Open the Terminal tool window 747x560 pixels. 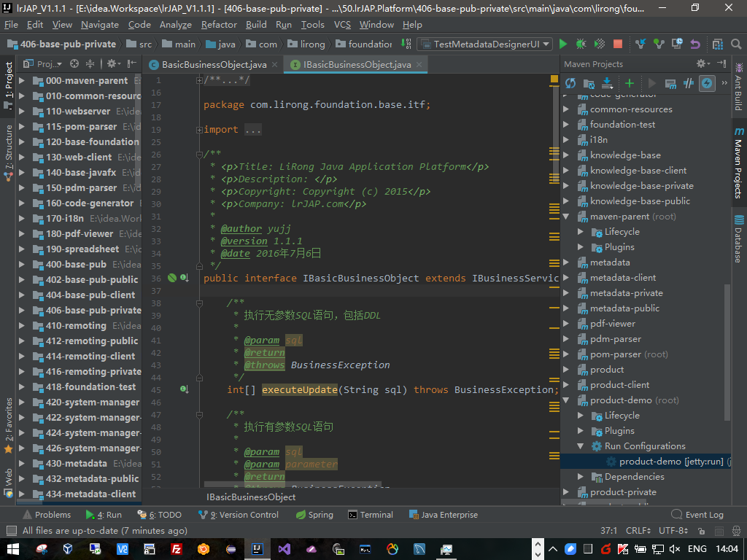(x=371, y=515)
